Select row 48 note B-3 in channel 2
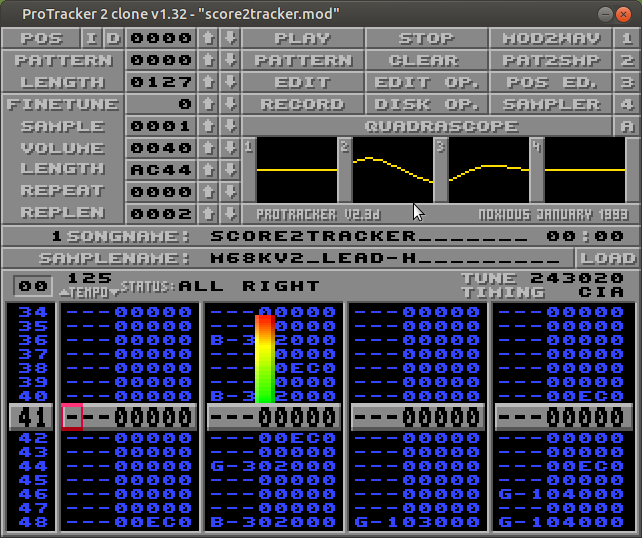Viewport: 642px width, 538px height. pyautogui.click(x=233, y=522)
